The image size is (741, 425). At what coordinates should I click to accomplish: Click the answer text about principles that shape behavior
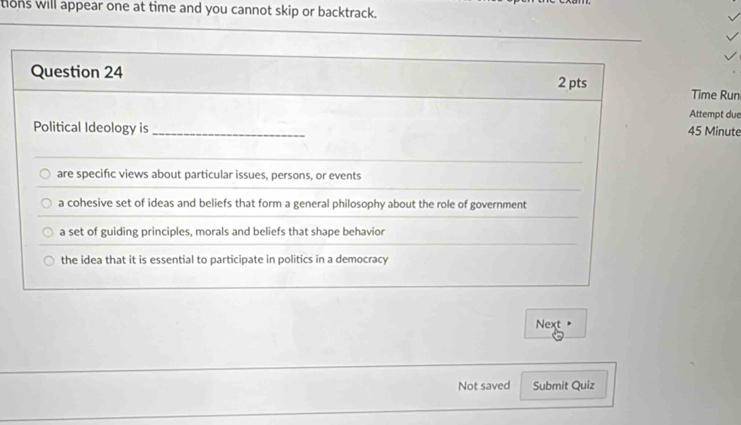[222, 232]
